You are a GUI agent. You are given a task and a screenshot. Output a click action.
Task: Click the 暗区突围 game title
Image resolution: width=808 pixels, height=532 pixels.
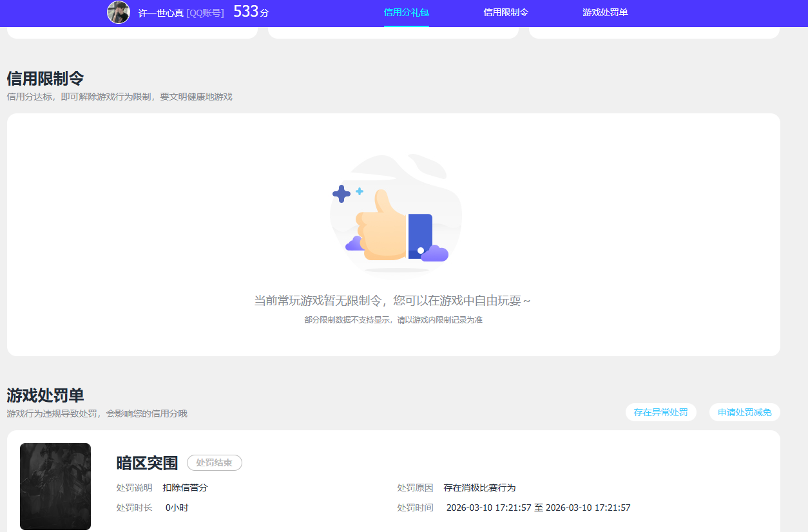pyautogui.click(x=147, y=462)
